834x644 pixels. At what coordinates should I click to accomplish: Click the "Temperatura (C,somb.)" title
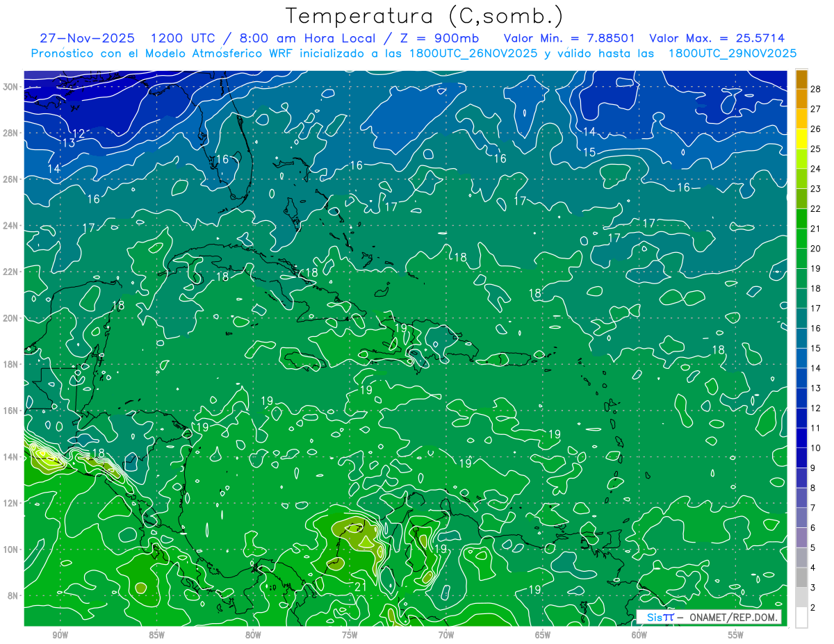424,16
